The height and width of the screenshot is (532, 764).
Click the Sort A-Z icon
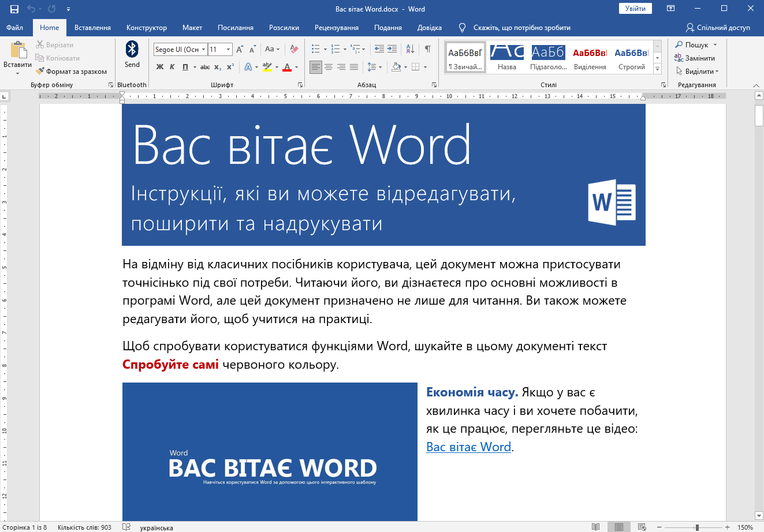coord(410,49)
